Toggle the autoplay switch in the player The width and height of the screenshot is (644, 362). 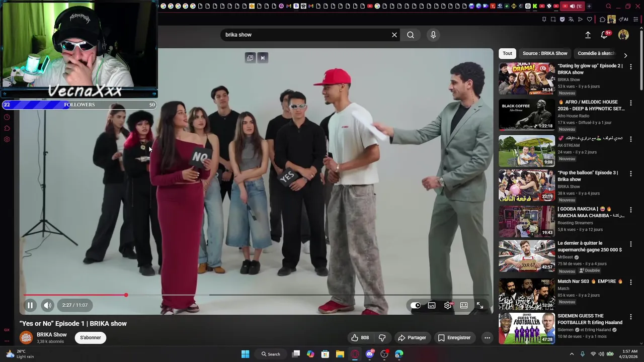coord(416,305)
